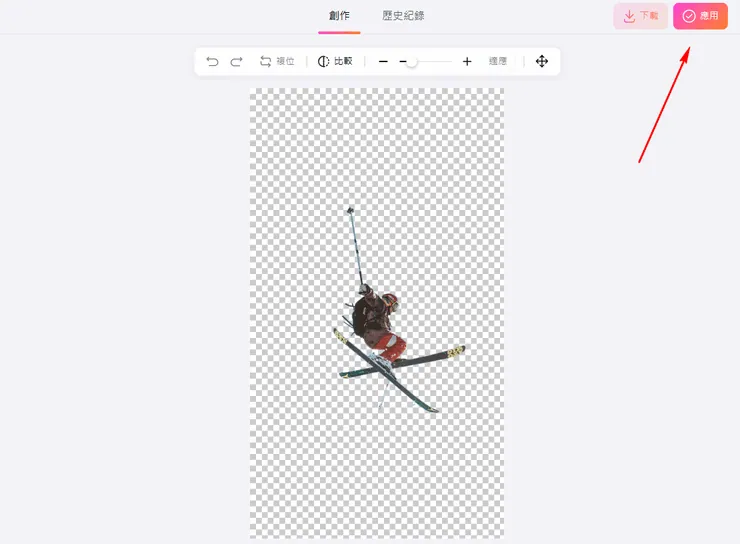The width and height of the screenshot is (740, 544).
Task: Toggle the 比較 compare view
Action: click(x=335, y=61)
